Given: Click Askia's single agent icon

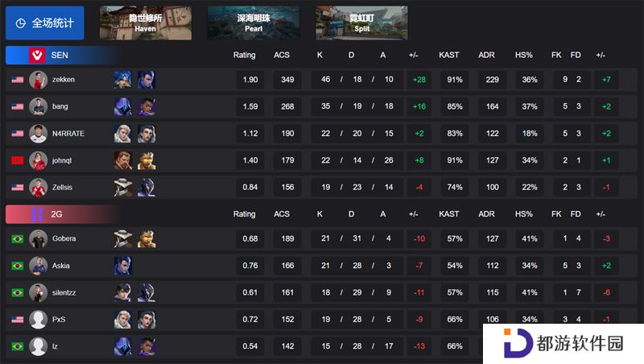Looking at the screenshot, I should (x=123, y=266).
